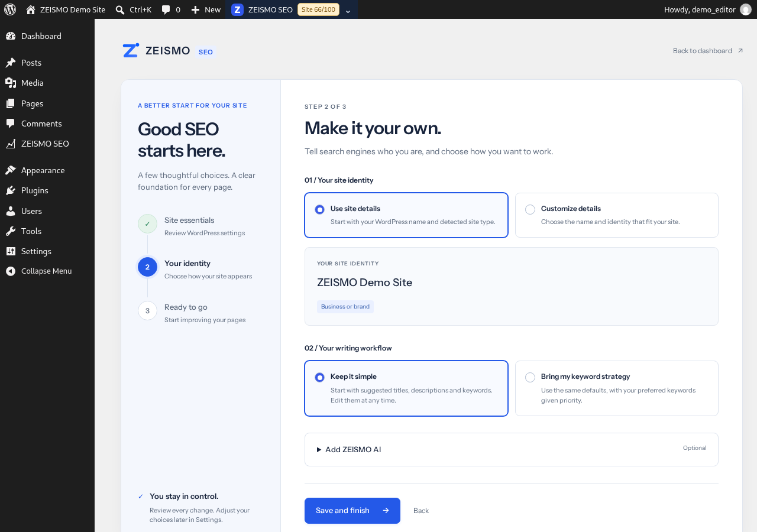This screenshot has width=757, height=532.
Task: Click the New content button in admin bar
Action: click(206, 9)
